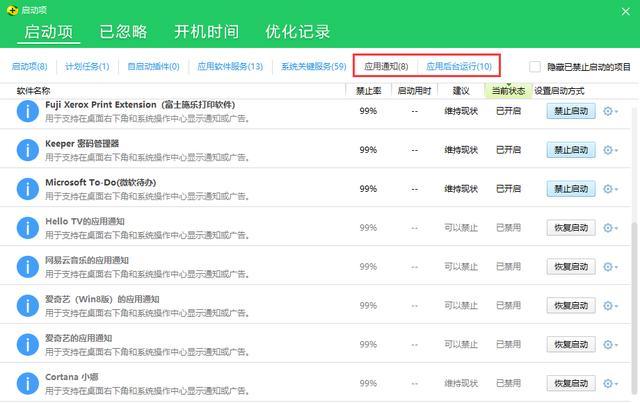This screenshot has width=640, height=403.
Task: Click the 360 logo icon in title bar
Action: click(13, 10)
